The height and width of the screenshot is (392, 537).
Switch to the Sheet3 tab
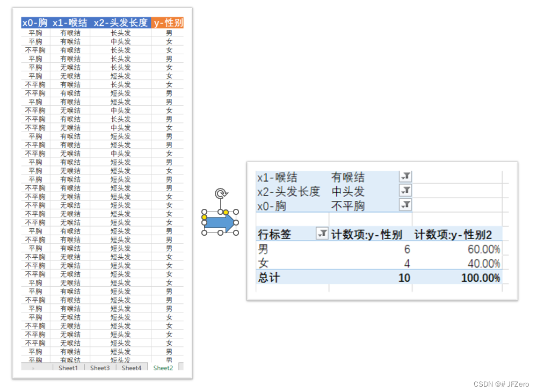pyautogui.click(x=100, y=368)
